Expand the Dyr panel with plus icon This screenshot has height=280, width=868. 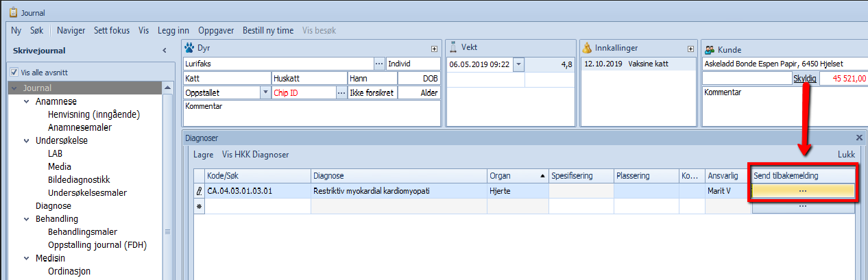433,49
